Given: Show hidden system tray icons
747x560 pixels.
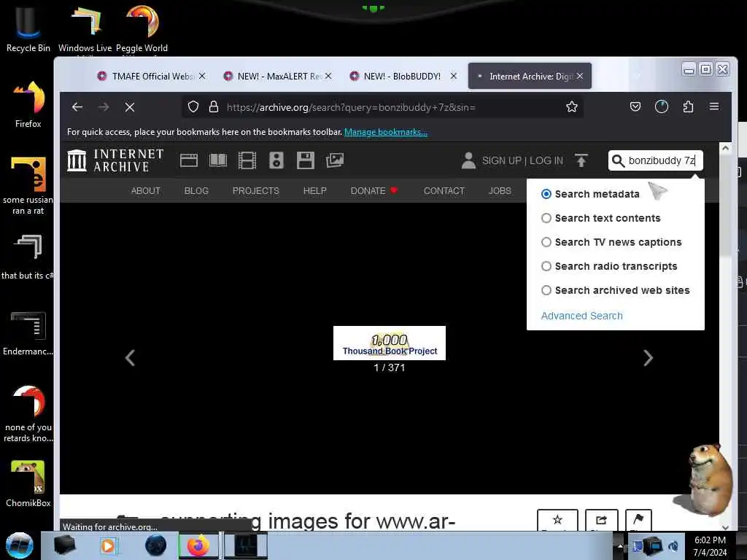Looking at the screenshot, I should tap(620, 545).
